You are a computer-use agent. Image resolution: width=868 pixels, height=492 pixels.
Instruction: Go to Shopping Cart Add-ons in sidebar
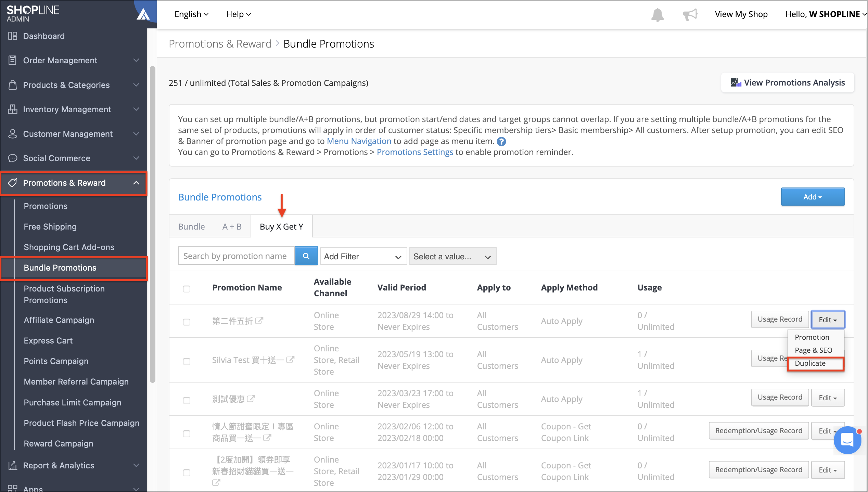pyautogui.click(x=69, y=247)
